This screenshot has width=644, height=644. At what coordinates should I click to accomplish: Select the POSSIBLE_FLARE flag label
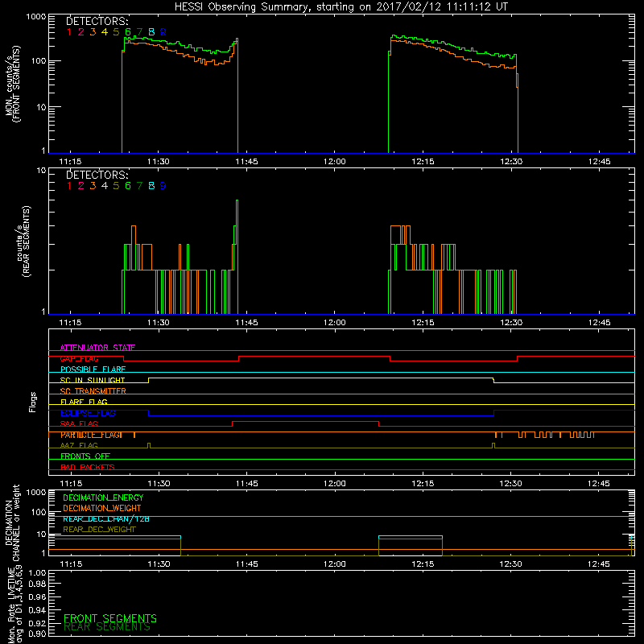93,369
